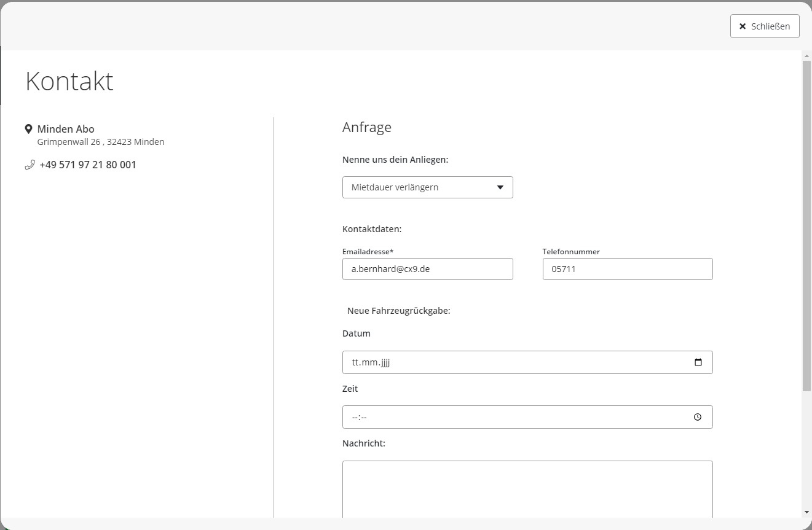Click into the Telefonnummer field
The height and width of the screenshot is (530, 812).
627,269
